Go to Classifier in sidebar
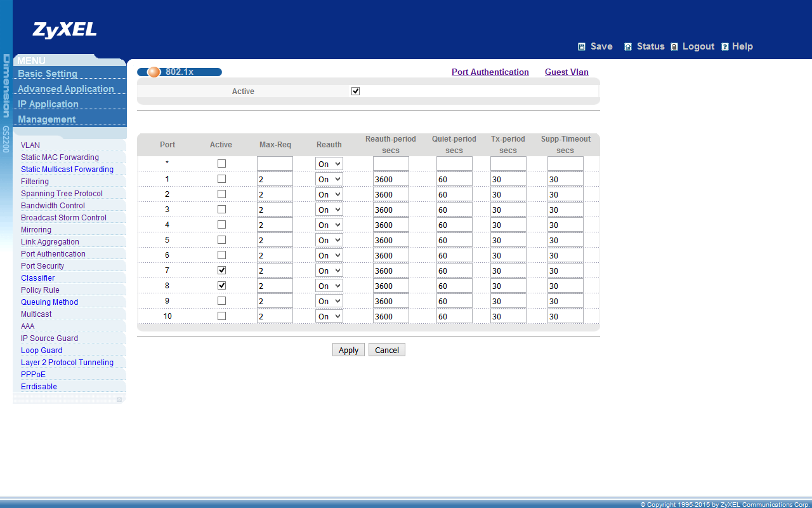 coord(37,278)
